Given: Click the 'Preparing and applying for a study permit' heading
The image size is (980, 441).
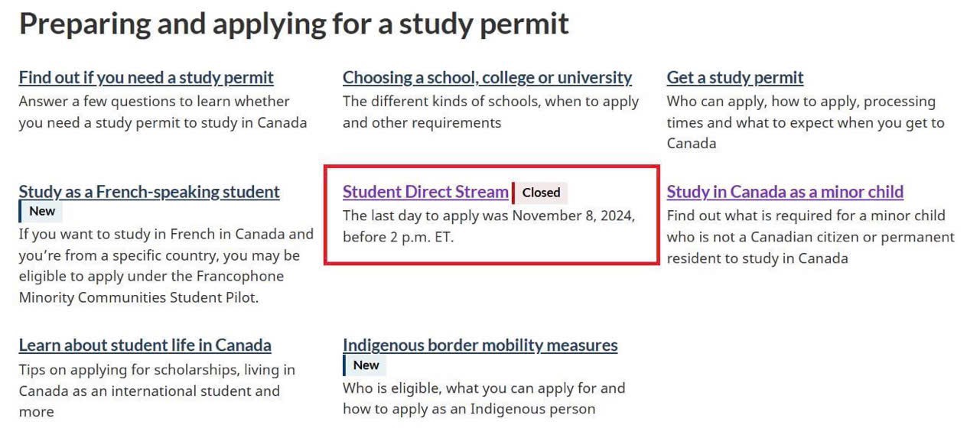Looking at the screenshot, I should point(294,24).
